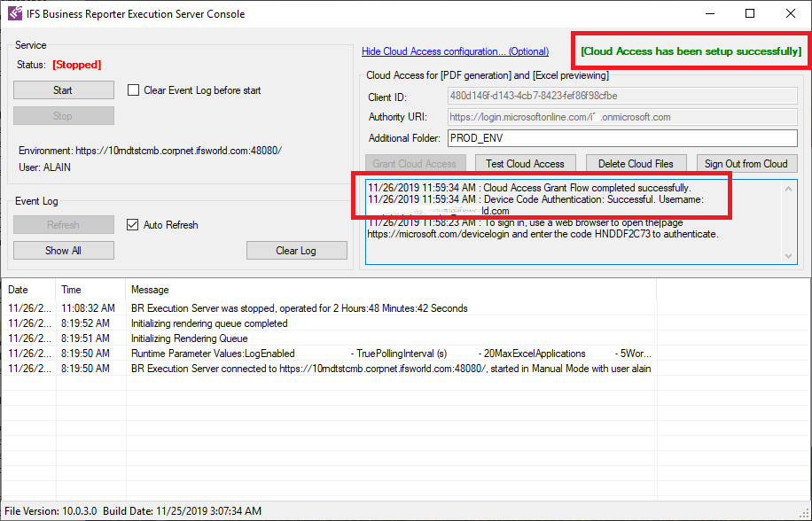
Task: Minimize the console window
Action: [709, 13]
